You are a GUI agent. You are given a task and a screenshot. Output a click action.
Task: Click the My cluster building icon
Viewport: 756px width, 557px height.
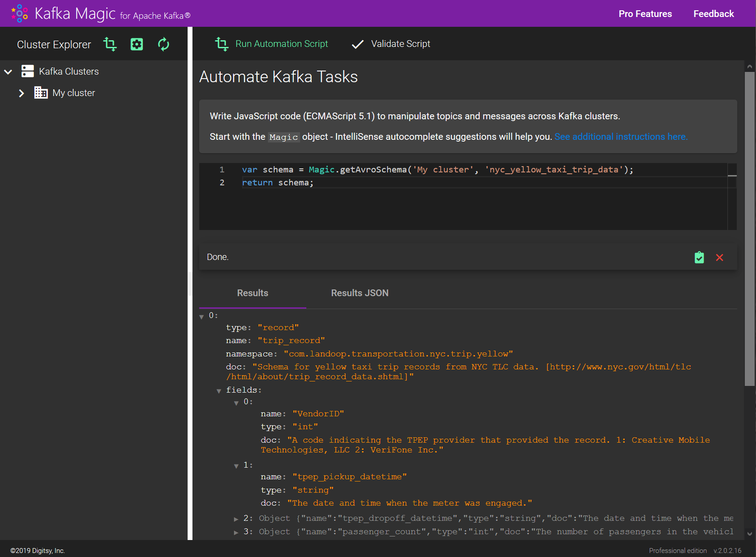point(41,93)
